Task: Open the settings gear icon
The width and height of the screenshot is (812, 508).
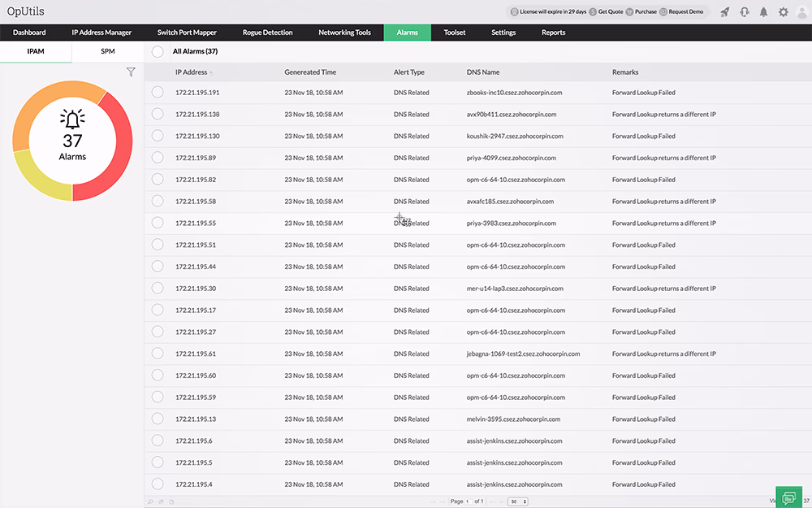Action: click(782, 11)
